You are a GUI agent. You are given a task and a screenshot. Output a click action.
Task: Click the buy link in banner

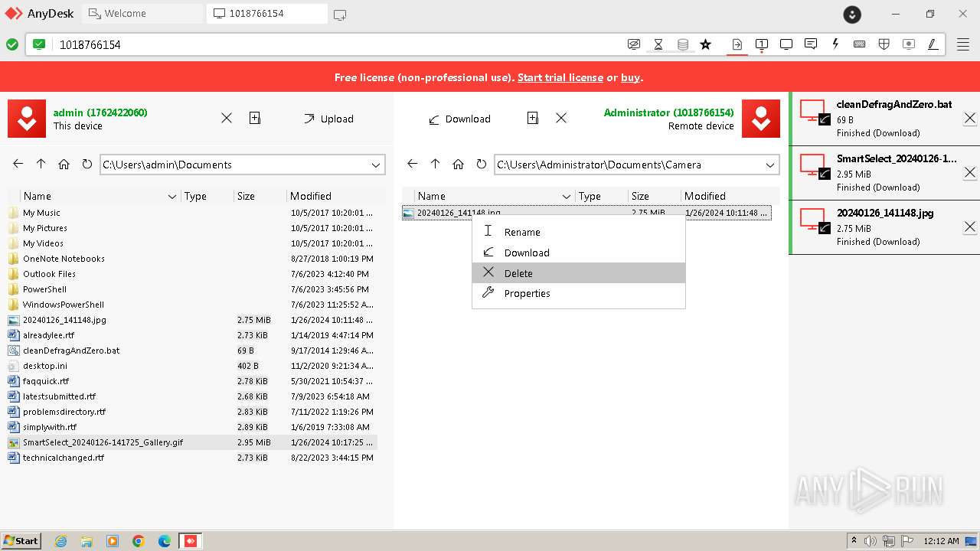[x=630, y=77]
